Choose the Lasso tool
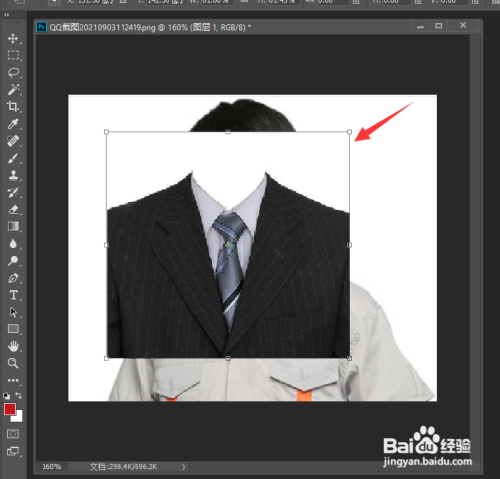The image size is (500, 479). click(x=13, y=72)
